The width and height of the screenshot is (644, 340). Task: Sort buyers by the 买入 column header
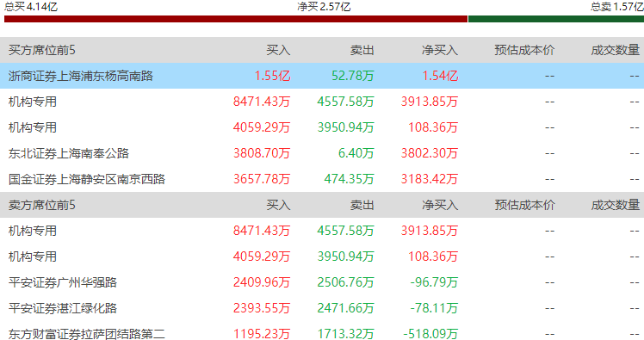(x=278, y=50)
